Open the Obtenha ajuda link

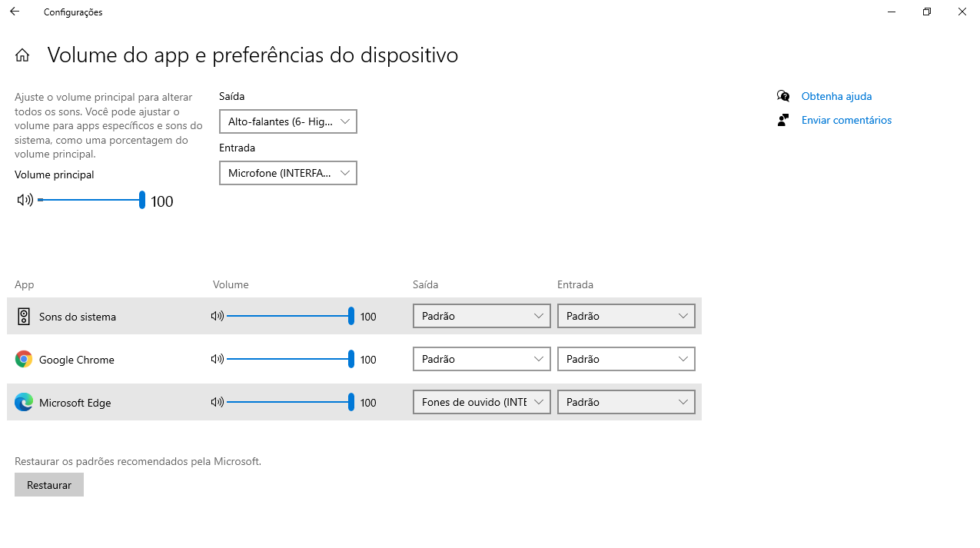[x=836, y=96]
